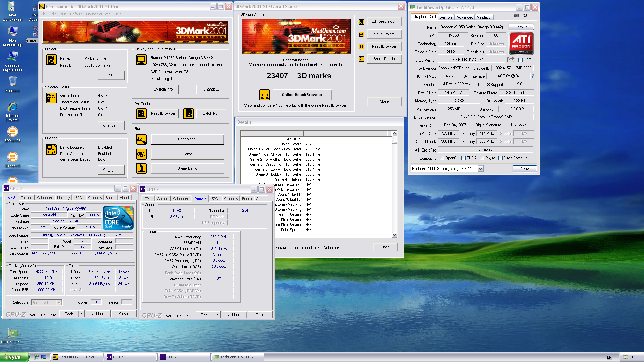Click the results list scroll-up arrow

[395, 134]
